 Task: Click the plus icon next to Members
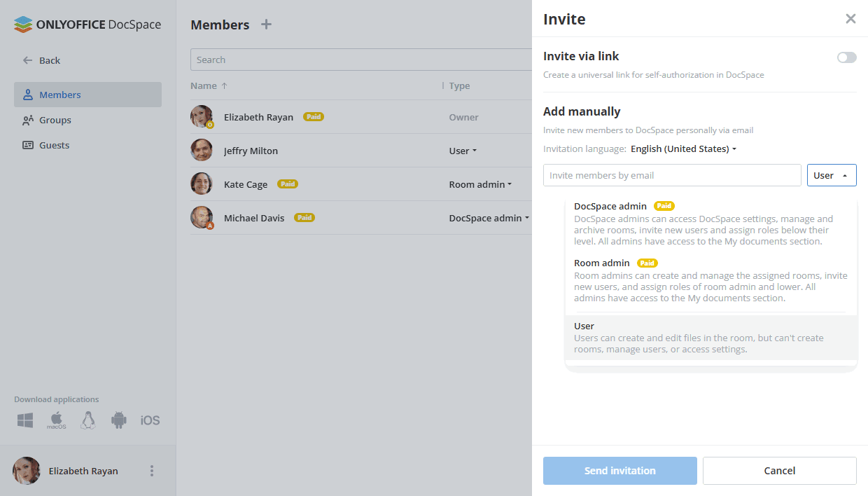[x=266, y=25]
